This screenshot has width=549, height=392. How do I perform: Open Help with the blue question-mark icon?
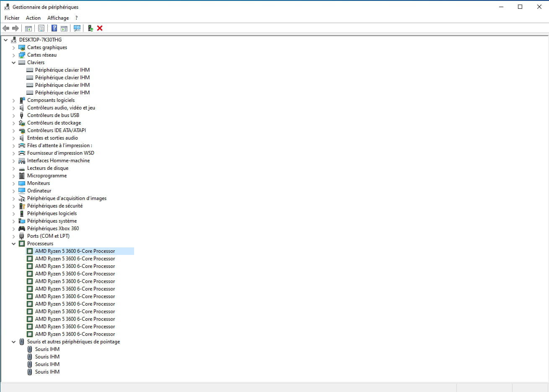(x=54, y=28)
